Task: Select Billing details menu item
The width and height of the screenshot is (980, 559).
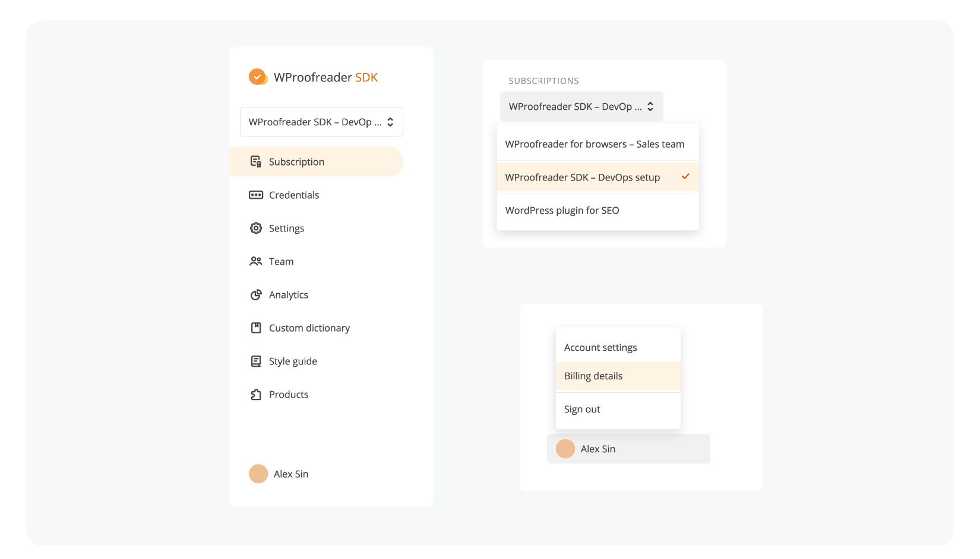Action: [x=618, y=376]
